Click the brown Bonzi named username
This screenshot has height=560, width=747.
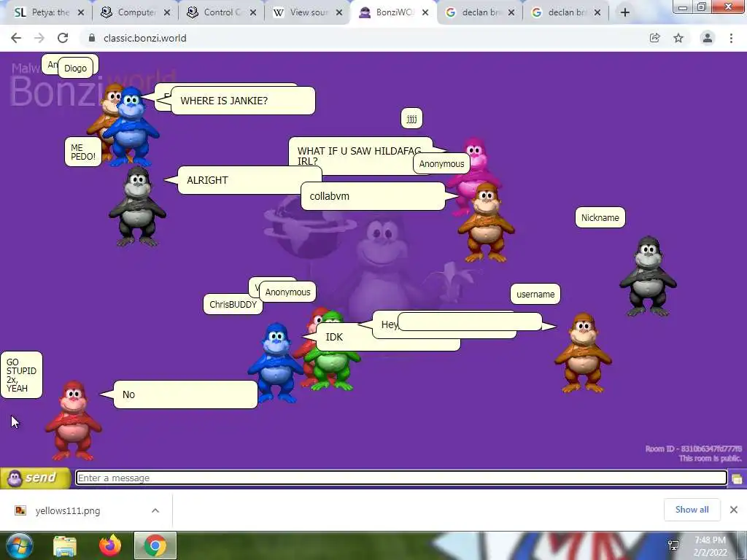(583, 354)
